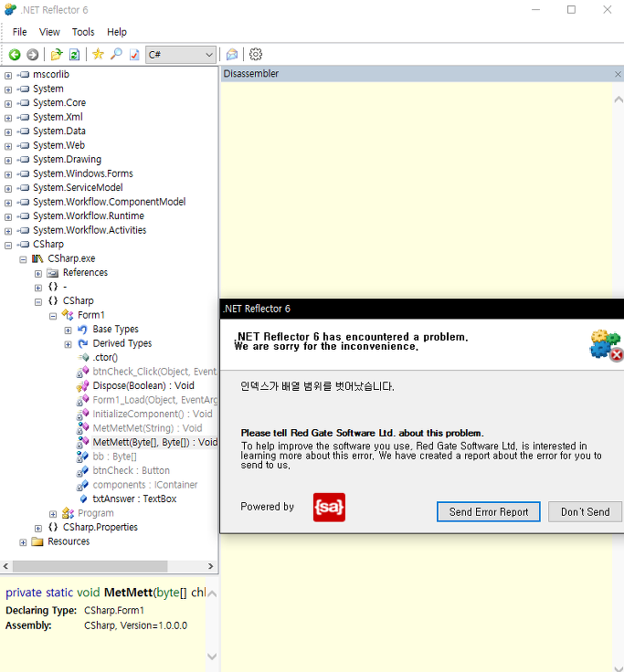
Task: Select the System.Data assembly
Action: [x=59, y=131]
